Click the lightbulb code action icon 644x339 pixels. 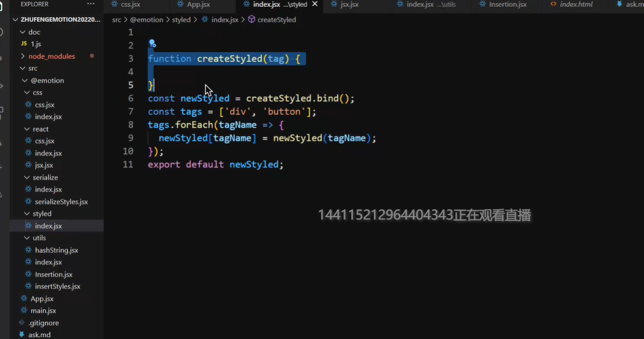[x=152, y=43]
